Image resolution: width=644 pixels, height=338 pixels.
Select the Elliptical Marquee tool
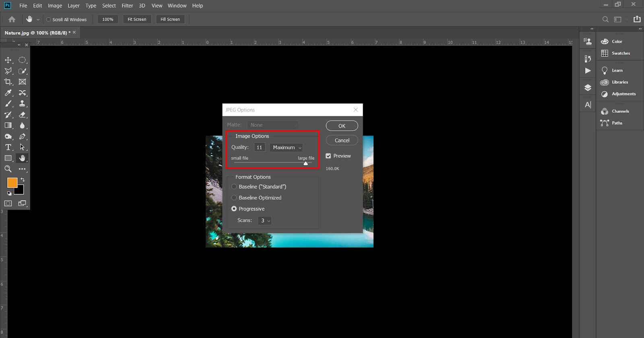tap(22, 60)
